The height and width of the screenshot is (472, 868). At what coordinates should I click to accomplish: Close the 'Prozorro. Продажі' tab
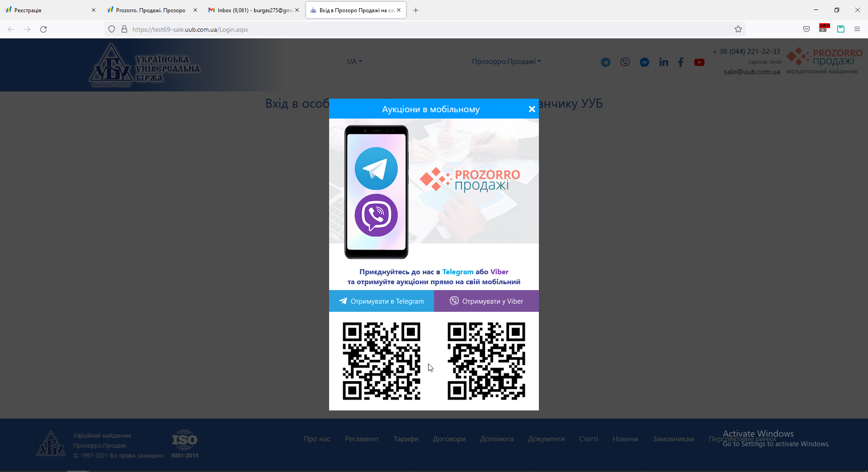coord(195,10)
